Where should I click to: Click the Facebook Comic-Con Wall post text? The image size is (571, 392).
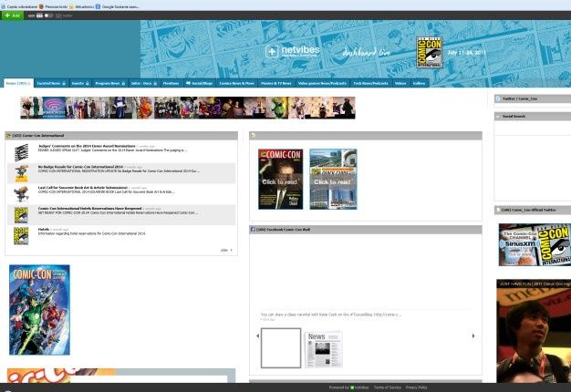coord(331,315)
